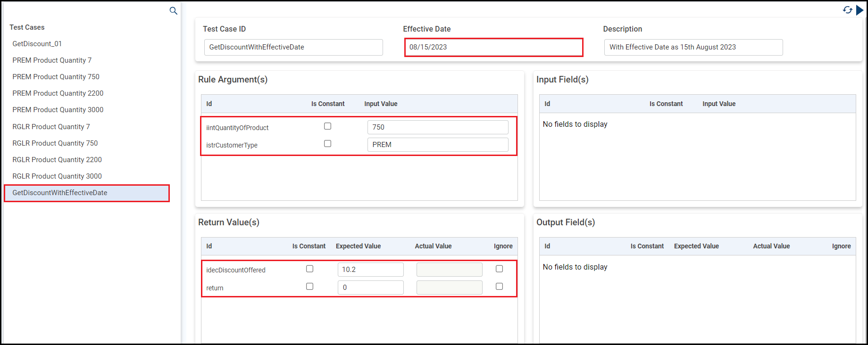Open RGLR Product Quantity 750 test case
868x345 pixels.
[55, 143]
